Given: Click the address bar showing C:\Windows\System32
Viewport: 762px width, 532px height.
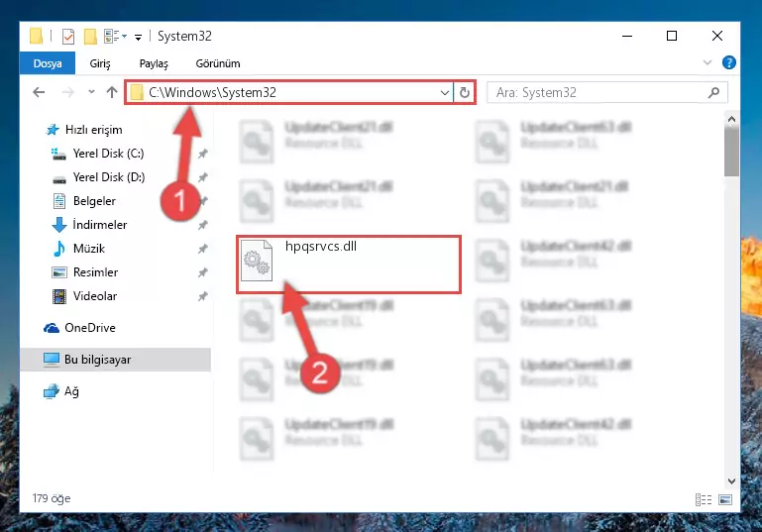Looking at the screenshot, I should click(x=289, y=92).
